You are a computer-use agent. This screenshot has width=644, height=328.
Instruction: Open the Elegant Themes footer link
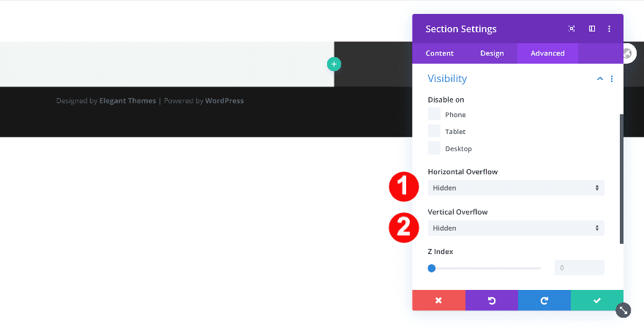point(127,101)
